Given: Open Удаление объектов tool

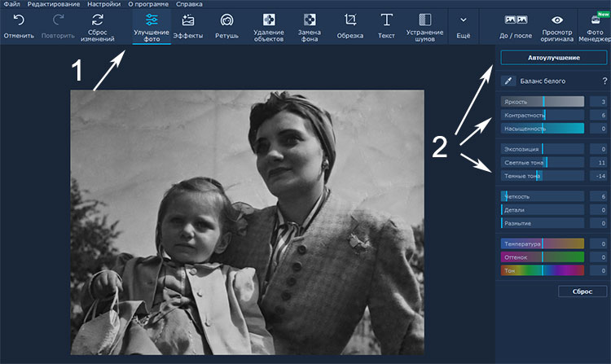Looking at the screenshot, I should click(x=269, y=27).
